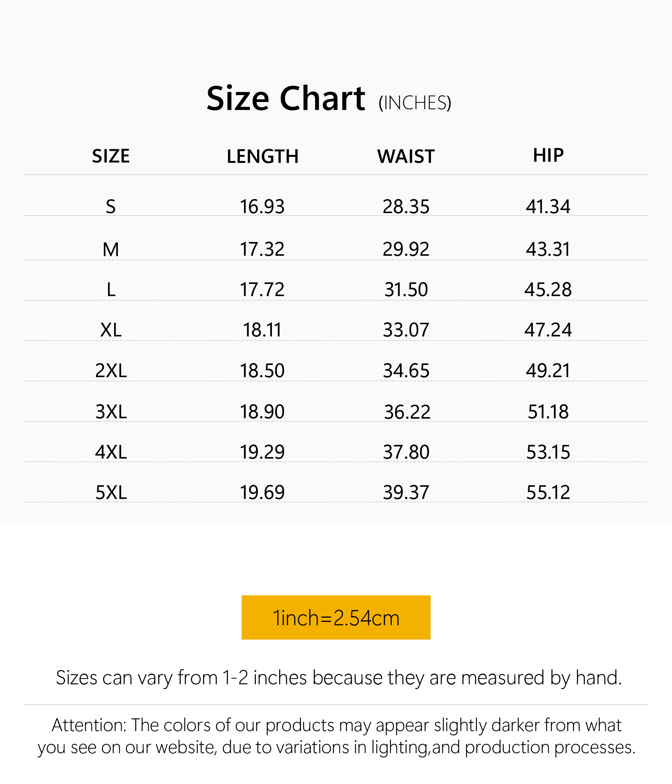This screenshot has width=672, height=784.
Task: Click the 19.69 length value for 5XL
Action: point(262,492)
